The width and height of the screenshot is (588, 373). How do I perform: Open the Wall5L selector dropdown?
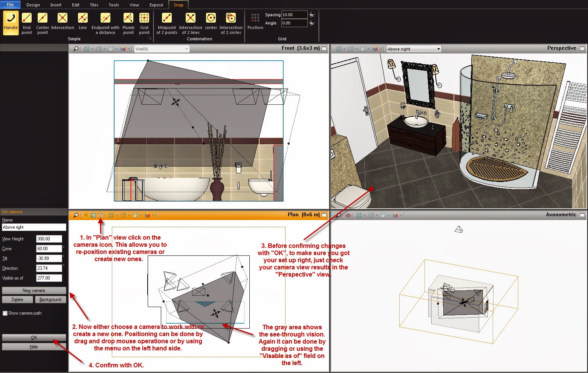click(186, 48)
